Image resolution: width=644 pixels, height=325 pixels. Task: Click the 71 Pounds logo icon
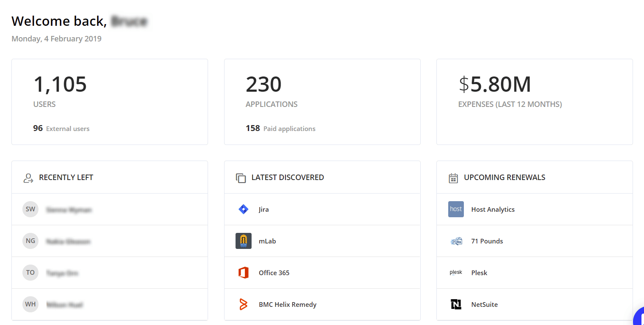coord(456,241)
